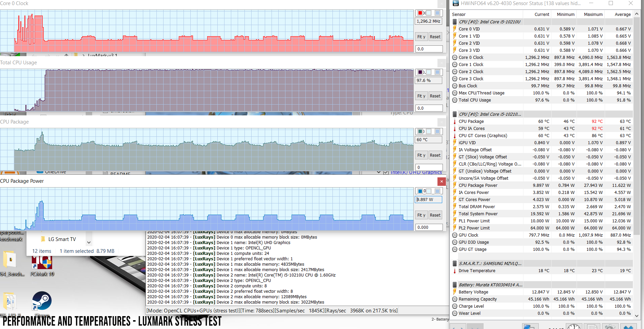Click Fit y in the Core 0 Clock graph
The image size is (644, 329).
coord(421,37)
